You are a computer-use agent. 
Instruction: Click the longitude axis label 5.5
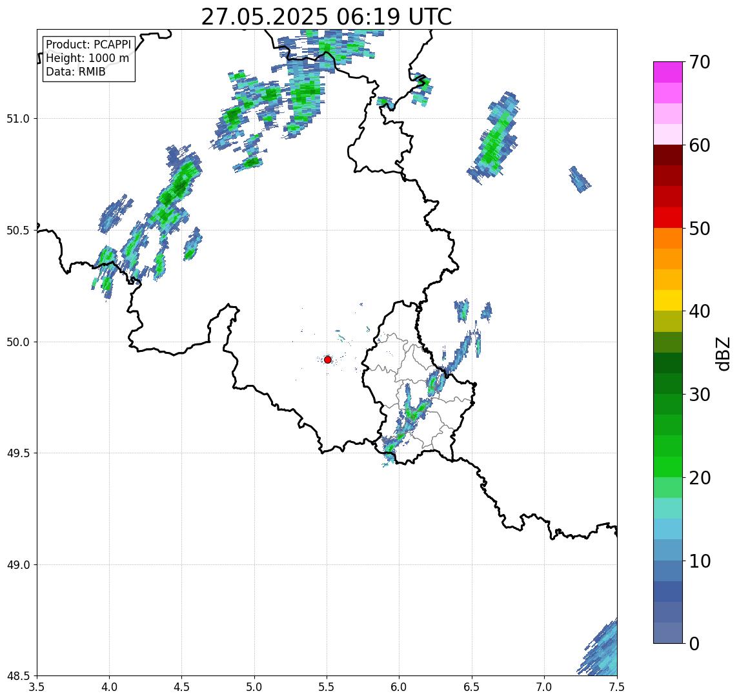click(x=327, y=687)
